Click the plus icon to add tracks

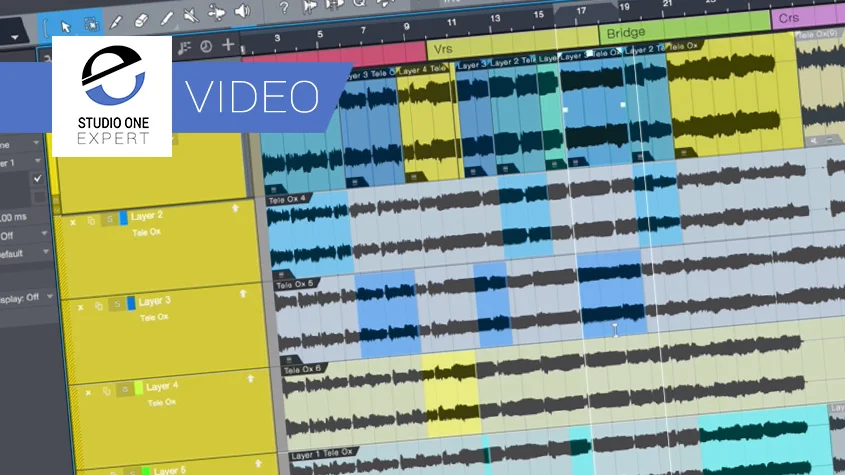point(228,44)
